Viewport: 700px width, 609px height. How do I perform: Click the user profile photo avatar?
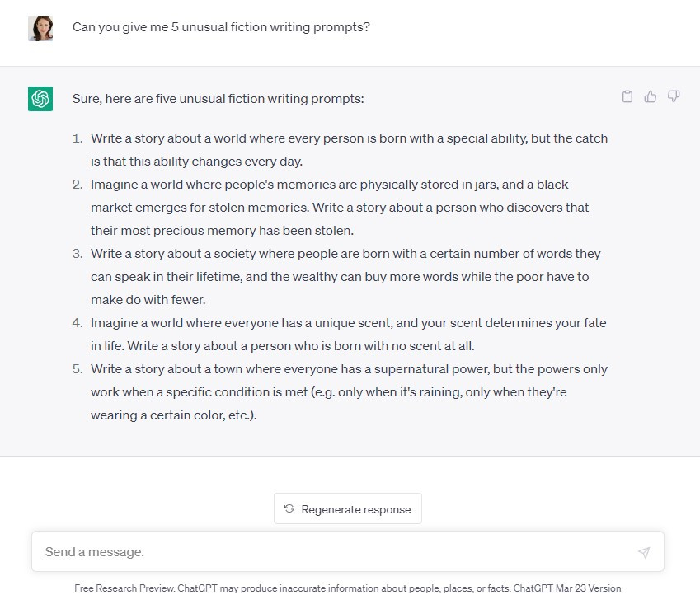coord(40,29)
